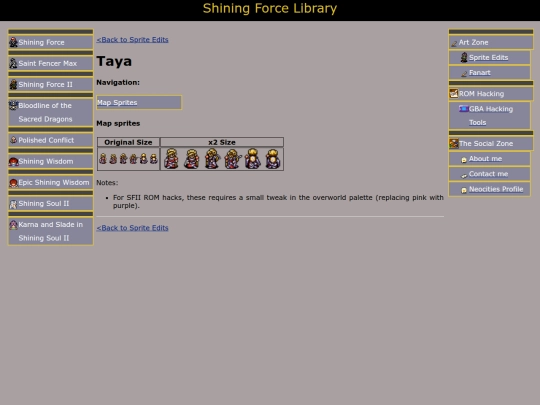The width and height of the screenshot is (540, 405).
Task: Open Bloodline of the Sacred Dragons
Action: 50,112
